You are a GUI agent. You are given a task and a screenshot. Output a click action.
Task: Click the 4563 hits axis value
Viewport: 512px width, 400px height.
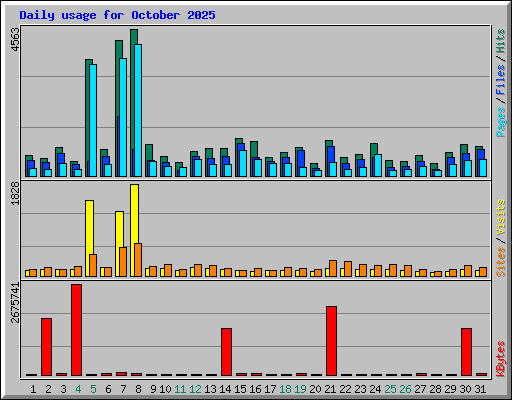15,40
